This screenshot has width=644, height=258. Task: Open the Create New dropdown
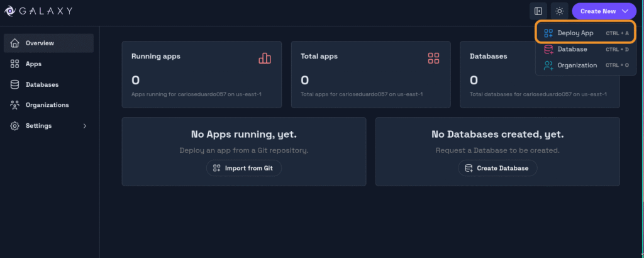pyautogui.click(x=604, y=11)
